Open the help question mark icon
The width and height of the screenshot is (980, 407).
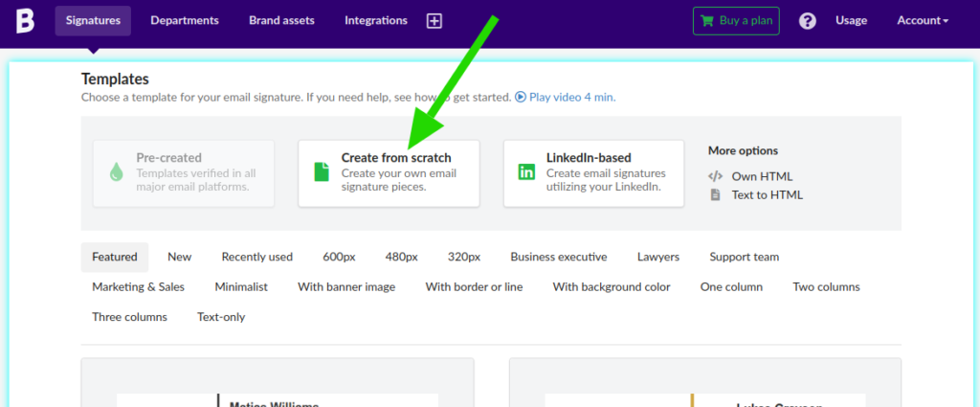[808, 21]
